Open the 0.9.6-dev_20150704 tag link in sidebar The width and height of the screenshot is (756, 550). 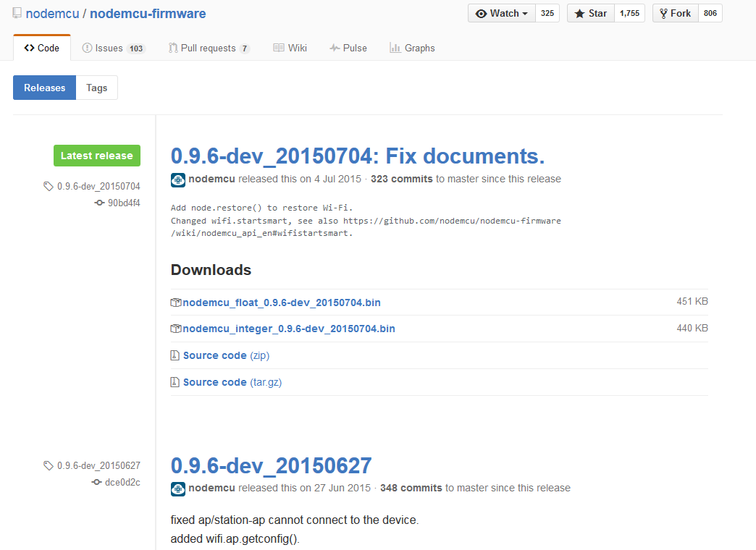[x=98, y=186]
